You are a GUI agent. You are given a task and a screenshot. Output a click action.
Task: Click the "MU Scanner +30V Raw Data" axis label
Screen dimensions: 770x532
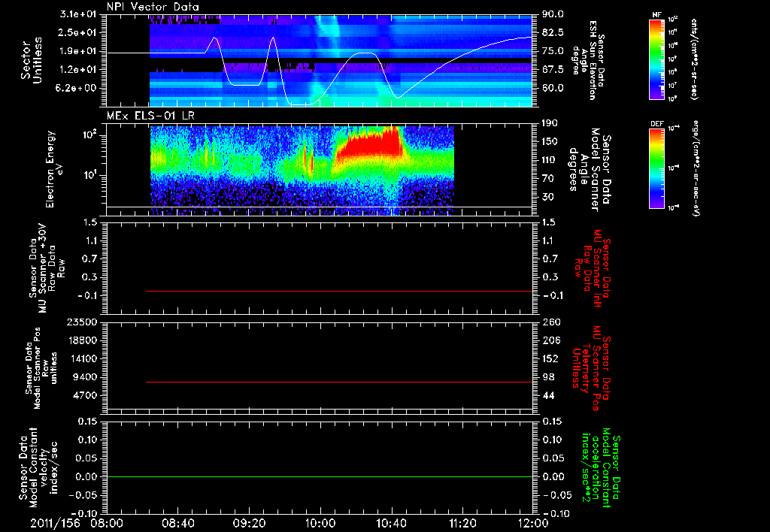[x=47, y=268]
